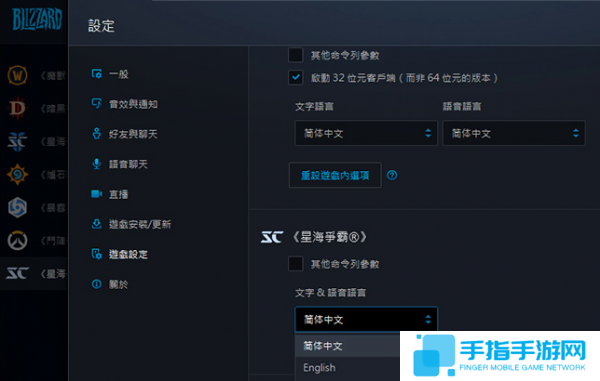
Task: Click 重設遊戲內選項 button
Action: click(x=335, y=175)
